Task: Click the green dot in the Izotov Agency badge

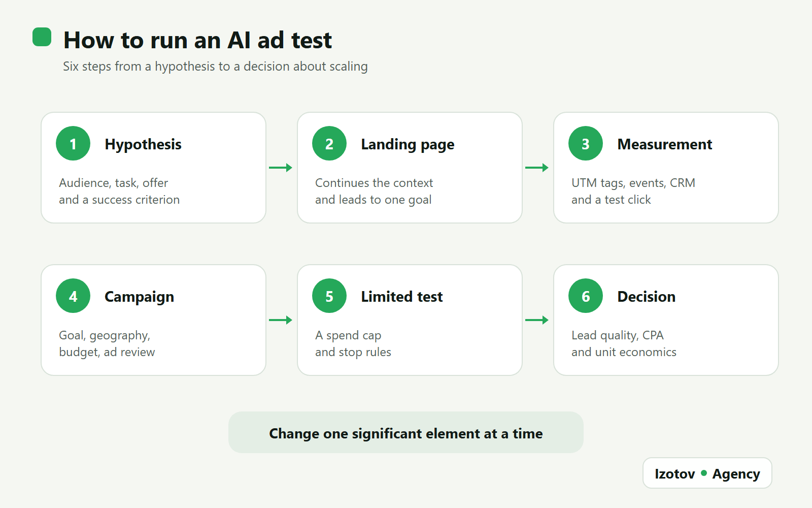Action: click(704, 473)
